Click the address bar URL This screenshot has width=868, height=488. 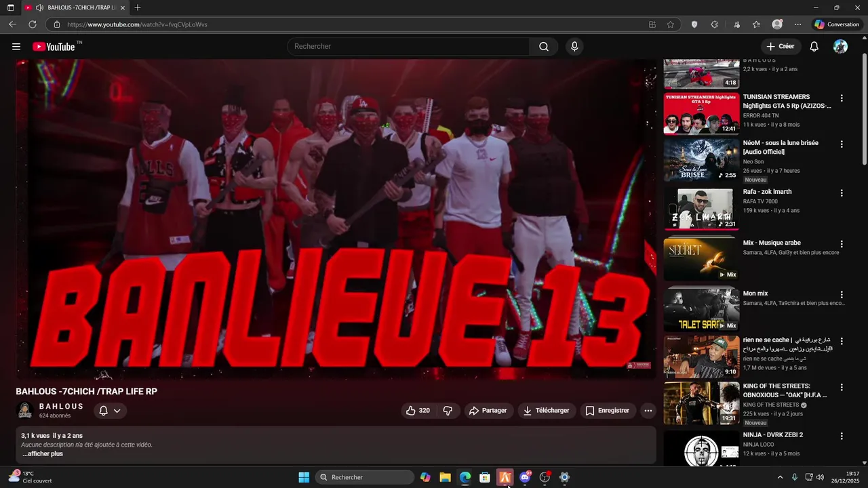pyautogui.click(x=137, y=24)
